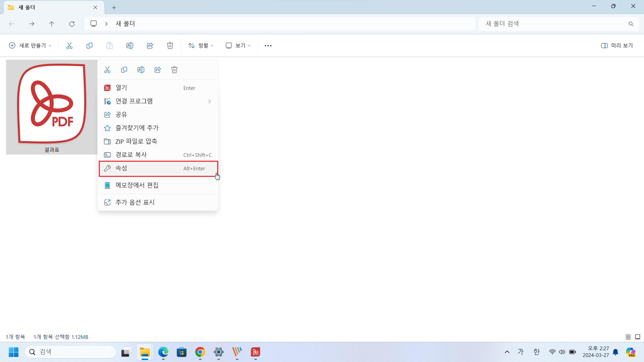Click the Share icon in the context menu top row
Screen dimensions: 644x362
[x=158, y=70]
